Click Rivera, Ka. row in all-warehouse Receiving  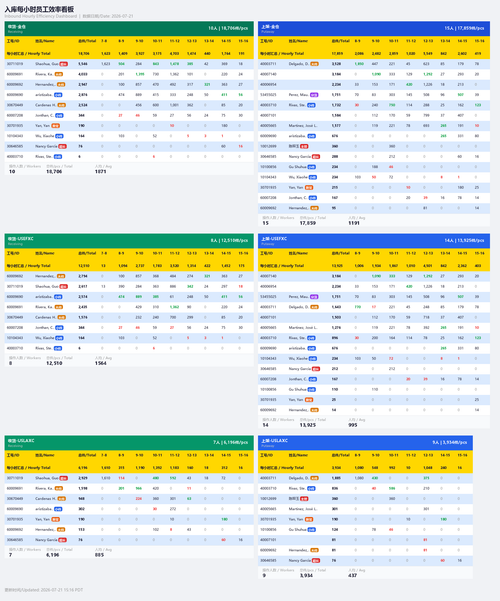[x=129, y=74]
